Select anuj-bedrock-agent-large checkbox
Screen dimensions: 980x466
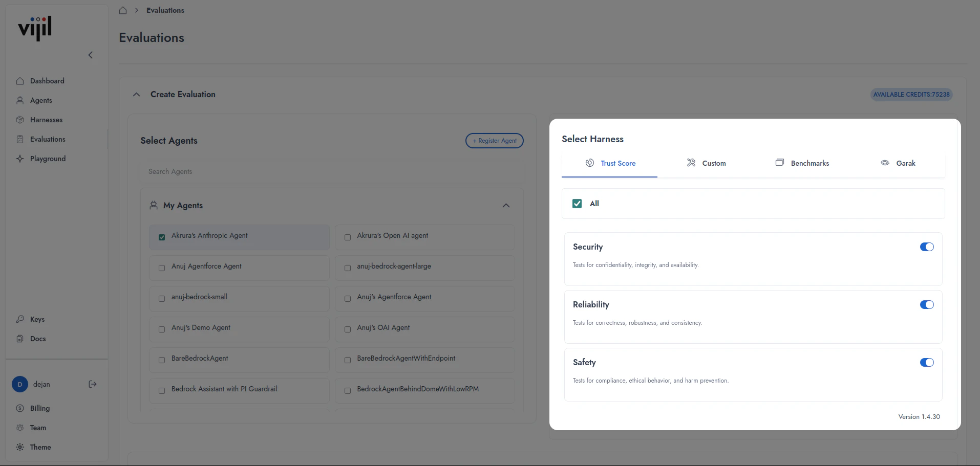tap(348, 268)
